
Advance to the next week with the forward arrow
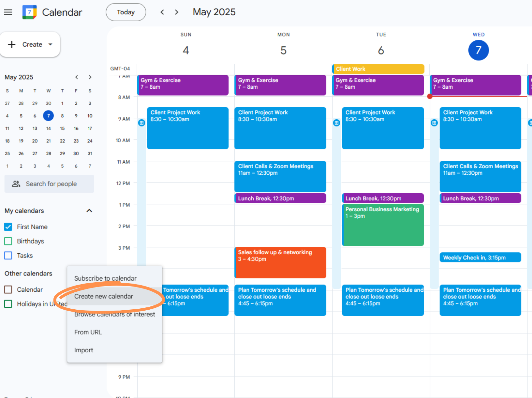point(176,12)
